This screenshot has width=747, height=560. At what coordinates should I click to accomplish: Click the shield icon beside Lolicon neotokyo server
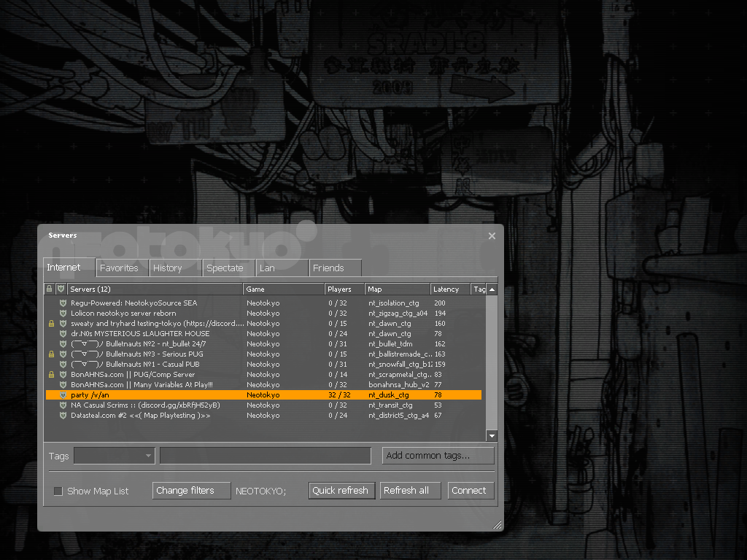63,314
